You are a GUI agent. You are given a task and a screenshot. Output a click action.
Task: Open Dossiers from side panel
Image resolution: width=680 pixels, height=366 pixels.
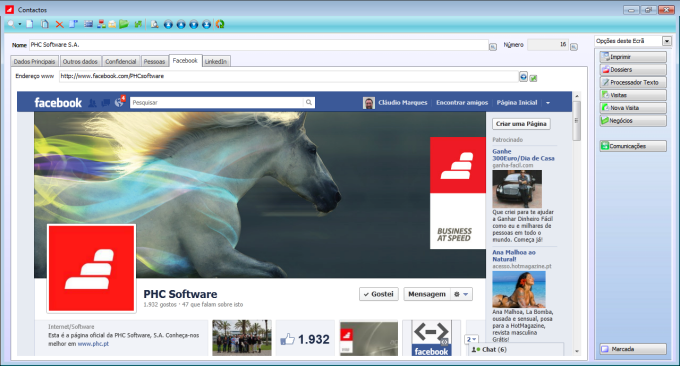coord(633,69)
